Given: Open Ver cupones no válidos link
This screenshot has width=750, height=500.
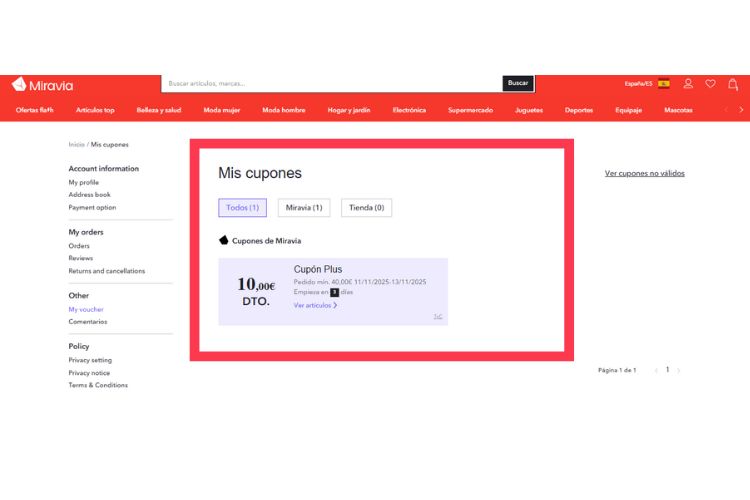Looking at the screenshot, I should (x=644, y=173).
